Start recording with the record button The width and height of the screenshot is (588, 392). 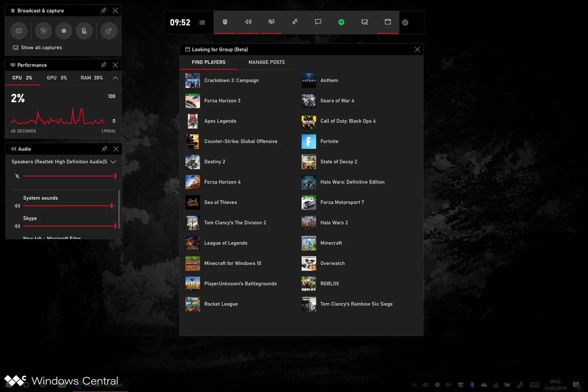[64, 31]
